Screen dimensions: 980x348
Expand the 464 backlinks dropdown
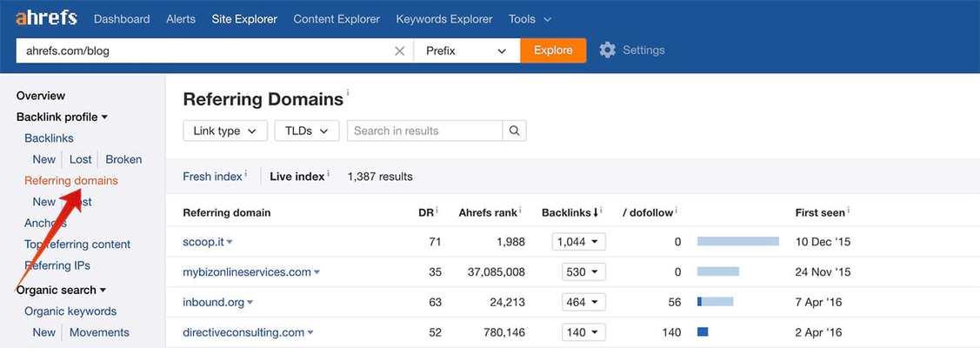pos(583,303)
